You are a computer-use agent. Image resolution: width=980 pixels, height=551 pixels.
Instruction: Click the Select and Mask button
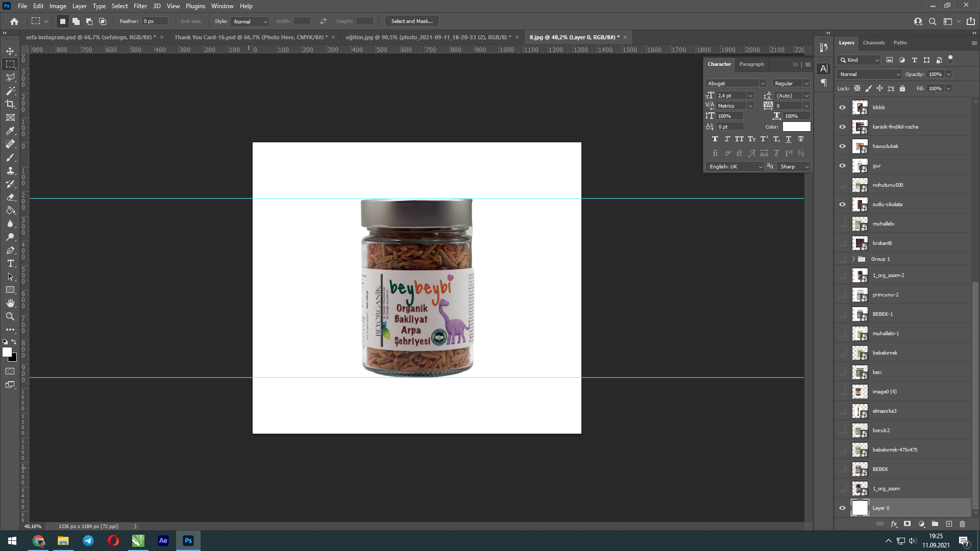[x=412, y=21]
